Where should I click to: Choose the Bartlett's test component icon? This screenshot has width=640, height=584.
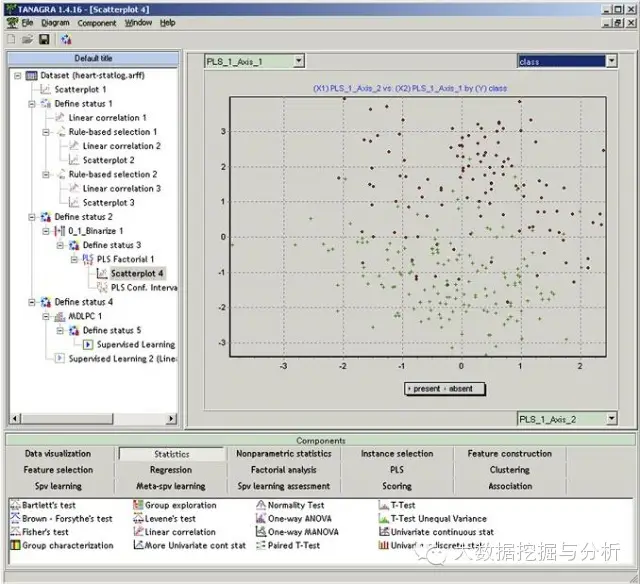(x=15, y=505)
